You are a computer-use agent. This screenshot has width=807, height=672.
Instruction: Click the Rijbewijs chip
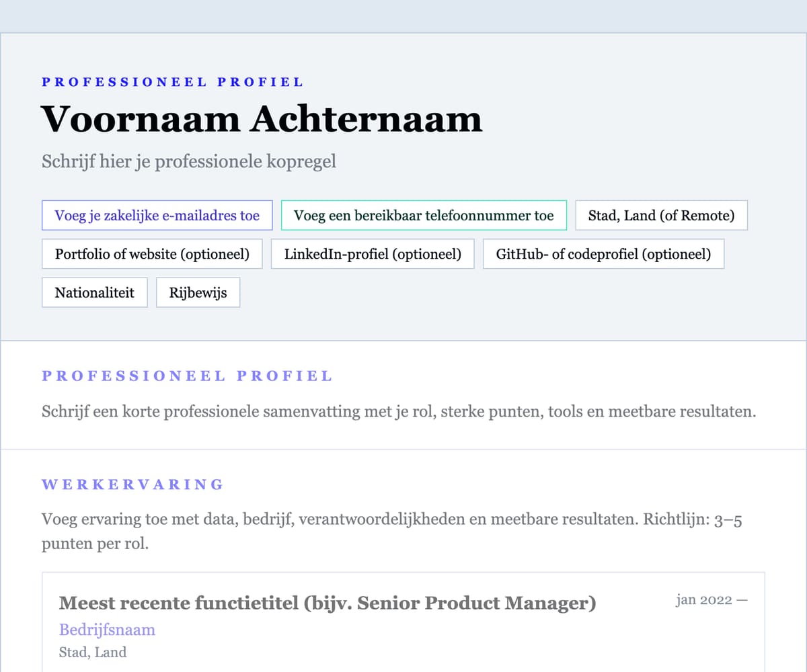198,292
